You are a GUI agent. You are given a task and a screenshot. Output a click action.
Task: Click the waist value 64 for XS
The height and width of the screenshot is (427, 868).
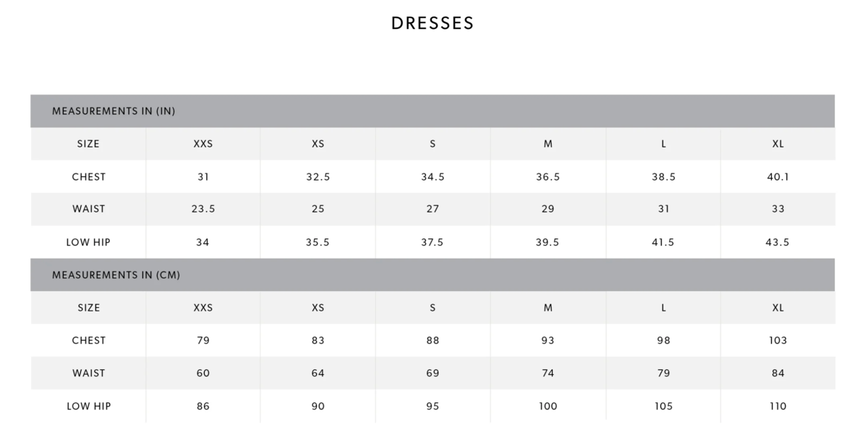coord(318,374)
